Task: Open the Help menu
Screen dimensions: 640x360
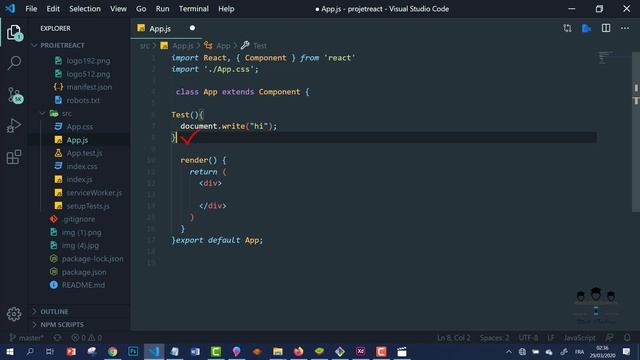Action: pyautogui.click(x=226, y=9)
